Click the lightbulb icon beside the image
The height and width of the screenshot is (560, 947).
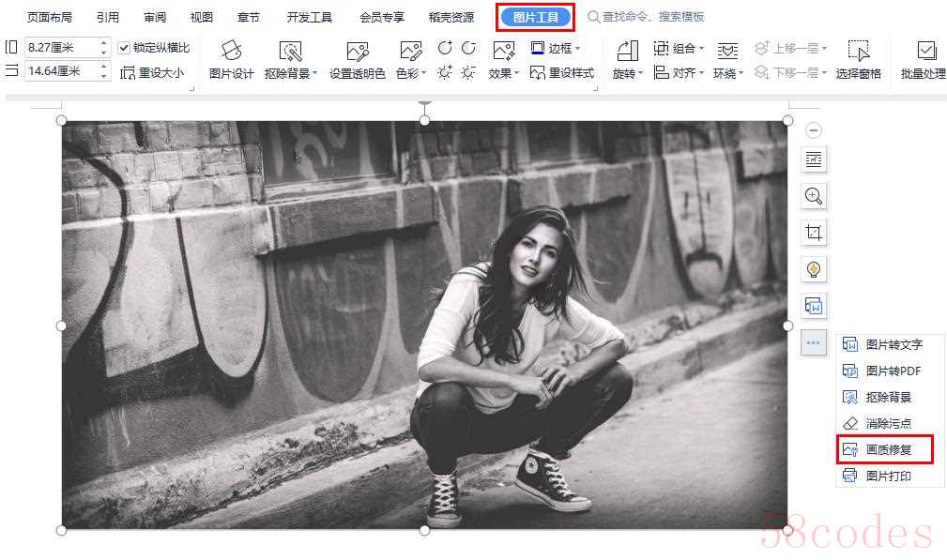814,269
